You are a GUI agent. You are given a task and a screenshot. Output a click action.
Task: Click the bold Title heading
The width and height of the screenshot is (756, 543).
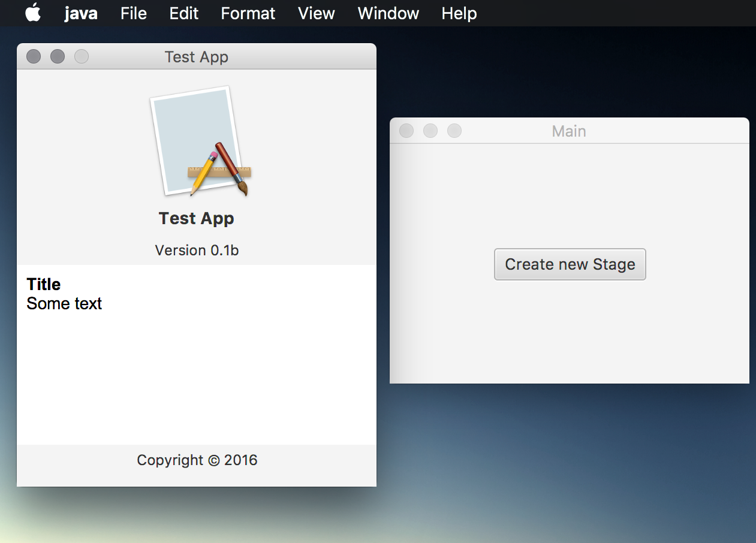click(44, 284)
